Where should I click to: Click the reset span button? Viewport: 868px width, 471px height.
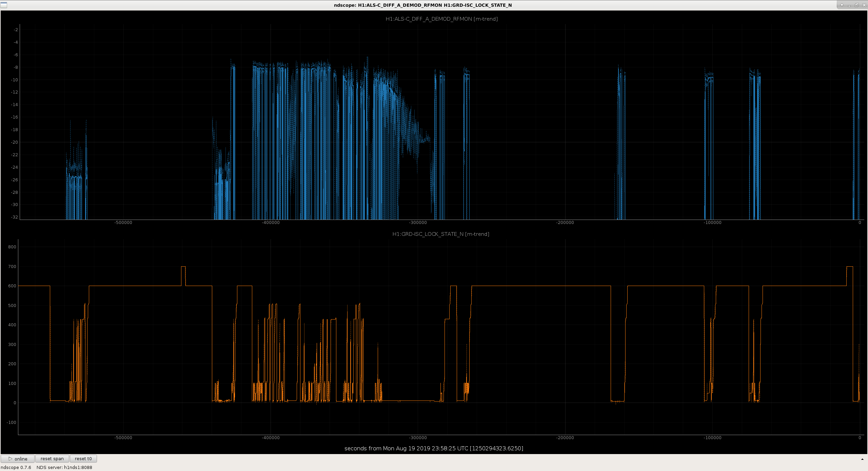pyautogui.click(x=52, y=459)
